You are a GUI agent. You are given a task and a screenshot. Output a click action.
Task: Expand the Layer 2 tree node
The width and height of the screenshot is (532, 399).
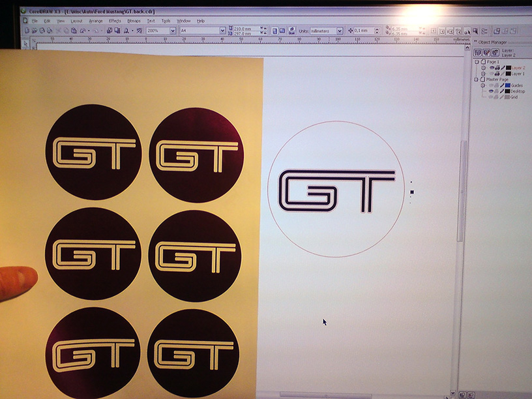[x=484, y=68]
